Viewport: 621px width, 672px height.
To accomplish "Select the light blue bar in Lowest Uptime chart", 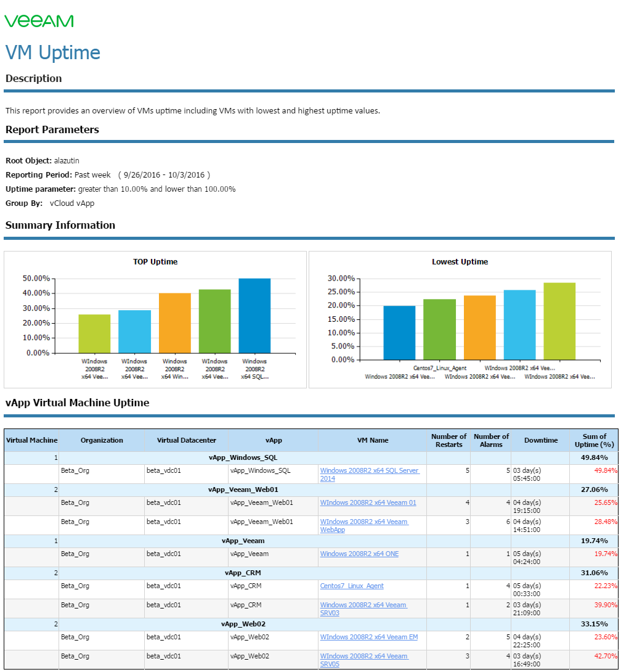I will [519, 325].
